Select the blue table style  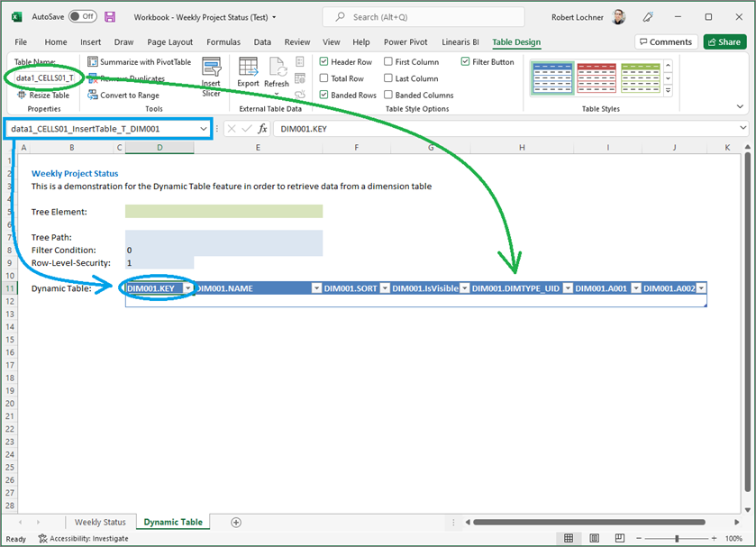(x=552, y=78)
